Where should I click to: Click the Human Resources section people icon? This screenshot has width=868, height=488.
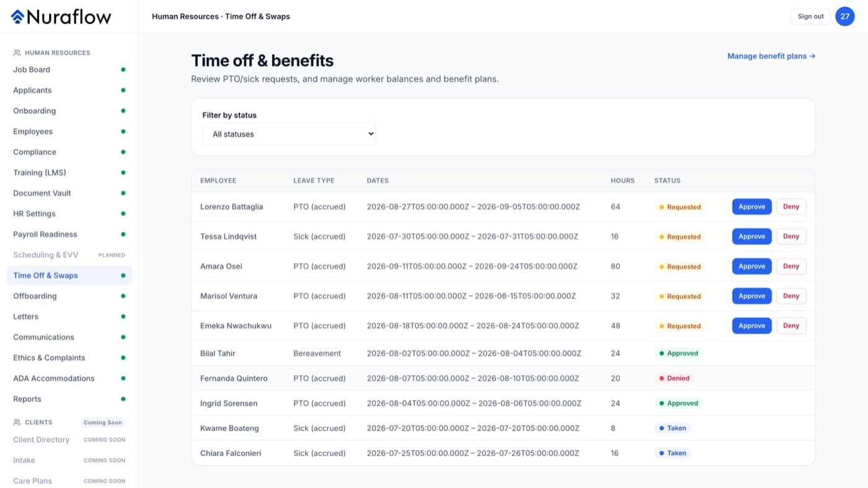pos(17,53)
